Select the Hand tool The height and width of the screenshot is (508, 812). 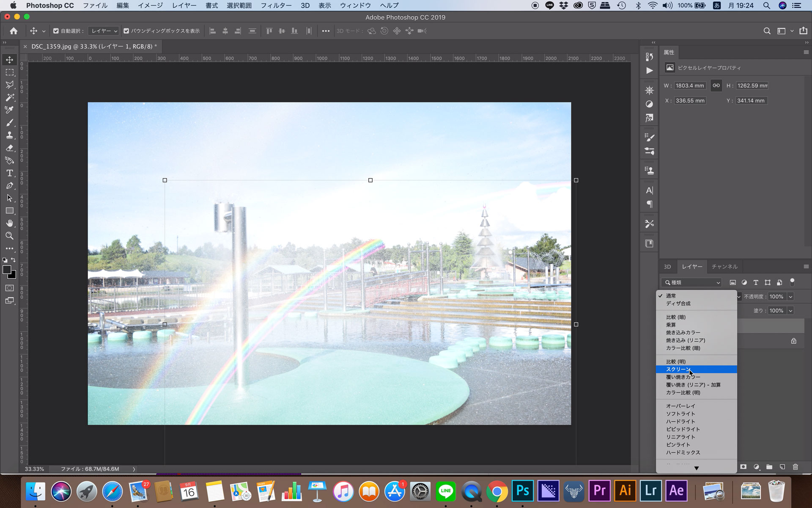[10, 223]
